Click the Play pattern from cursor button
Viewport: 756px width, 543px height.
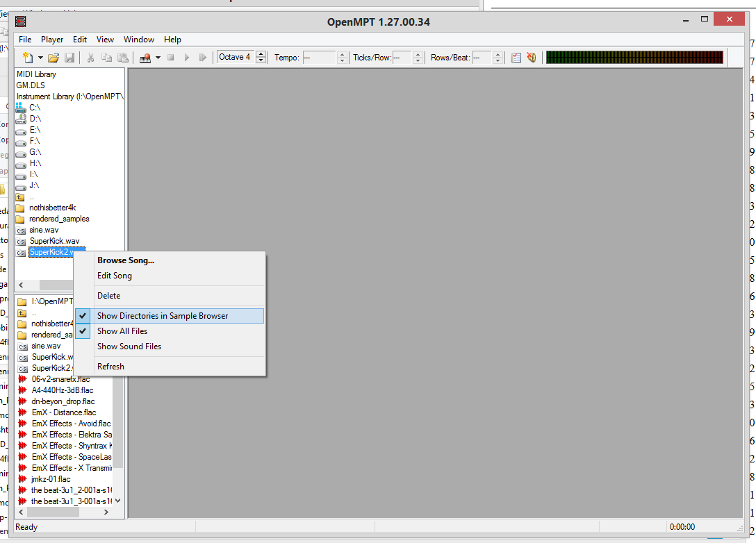point(202,58)
